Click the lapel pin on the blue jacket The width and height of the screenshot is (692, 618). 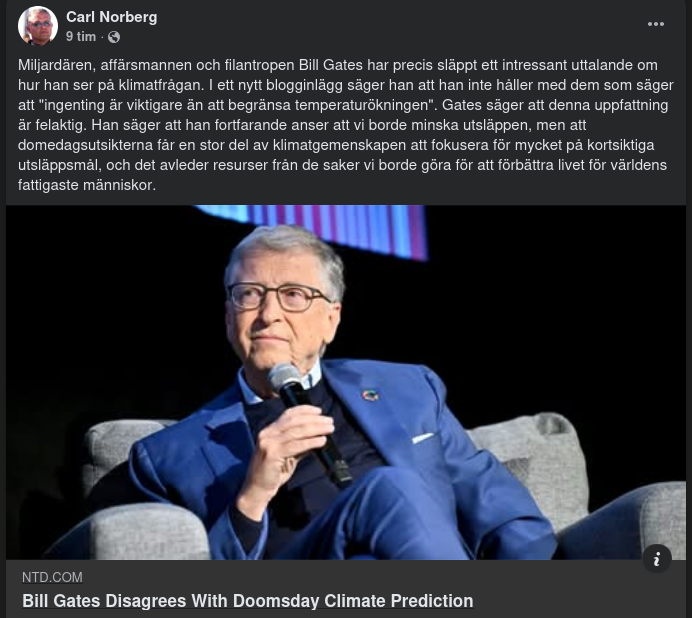370,395
